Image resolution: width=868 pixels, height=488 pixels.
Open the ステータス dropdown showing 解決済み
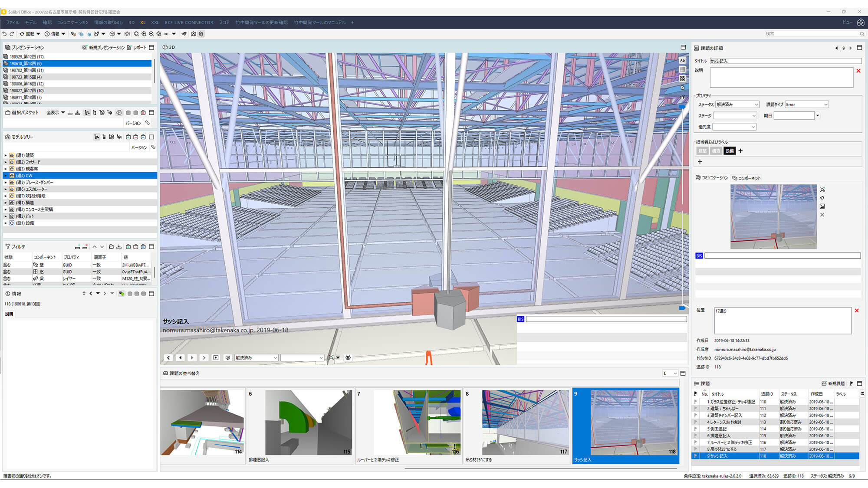(737, 105)
